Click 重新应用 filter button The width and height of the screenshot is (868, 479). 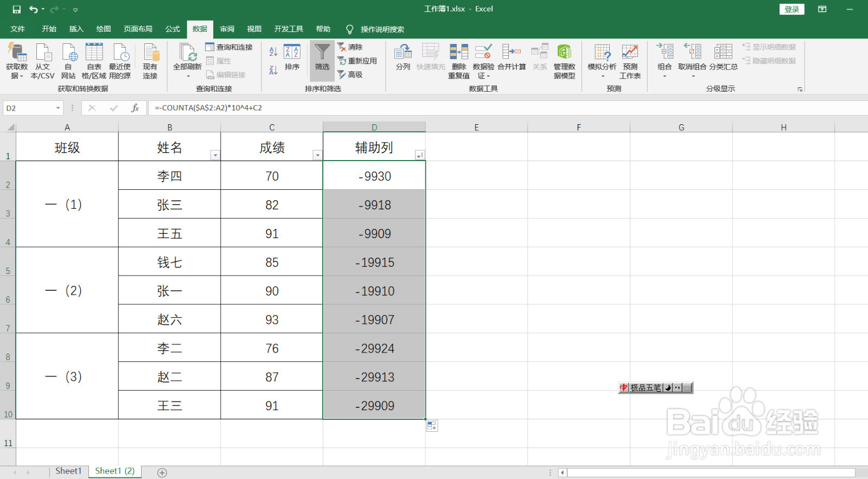(357, 61)
